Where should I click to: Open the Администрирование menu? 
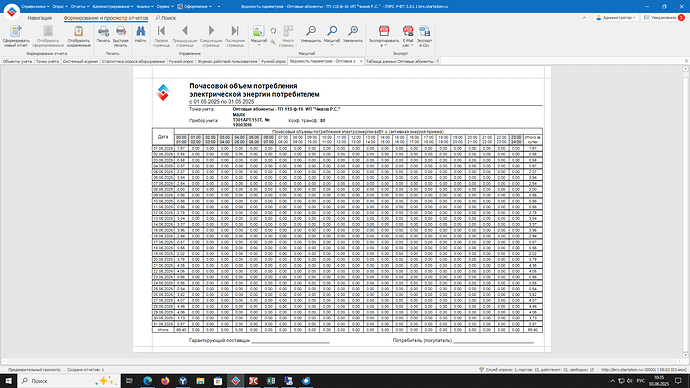click(x=113, y=7)
